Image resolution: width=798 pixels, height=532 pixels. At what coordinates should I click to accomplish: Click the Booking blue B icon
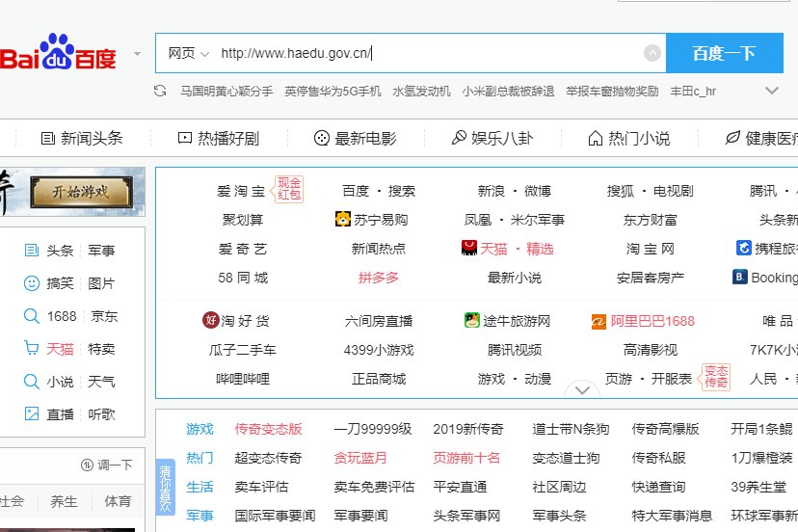[740, 277]
